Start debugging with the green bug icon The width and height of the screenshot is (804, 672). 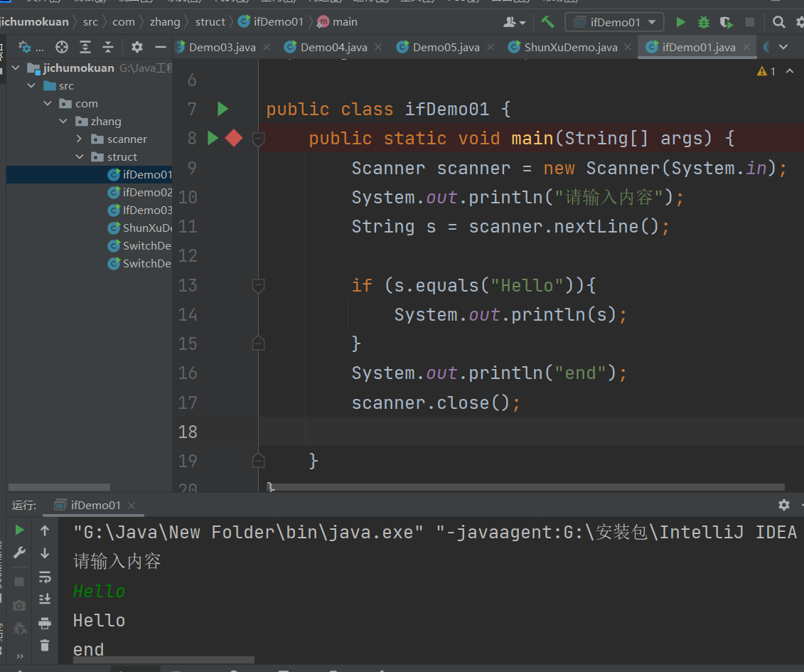(x=703, y=22)
